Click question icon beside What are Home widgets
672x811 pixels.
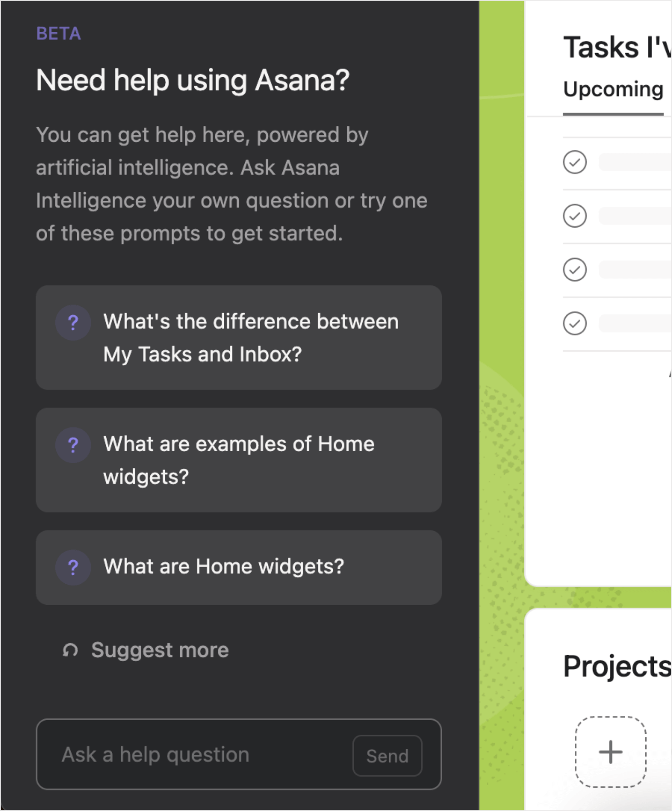pyautogui.click(x=73, y=567)
